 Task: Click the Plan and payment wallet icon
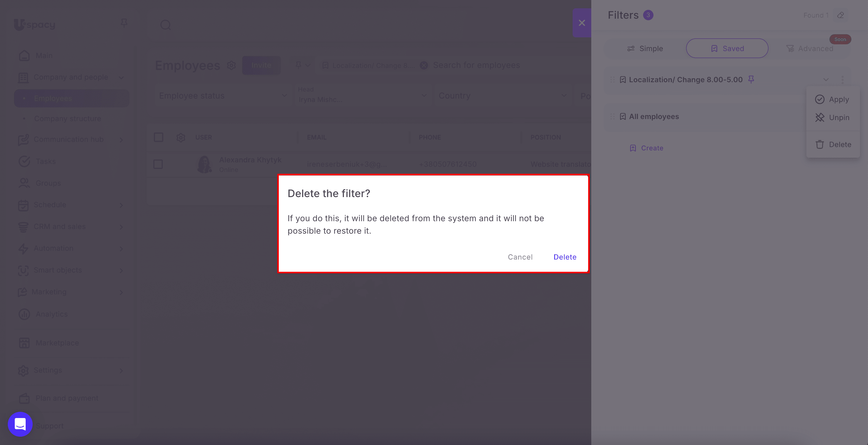24,399
